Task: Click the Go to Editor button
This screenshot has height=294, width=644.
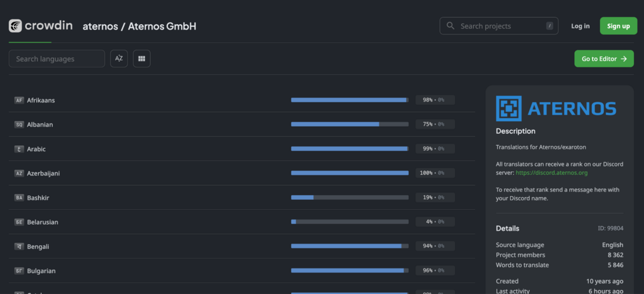Action: point(604,59)
